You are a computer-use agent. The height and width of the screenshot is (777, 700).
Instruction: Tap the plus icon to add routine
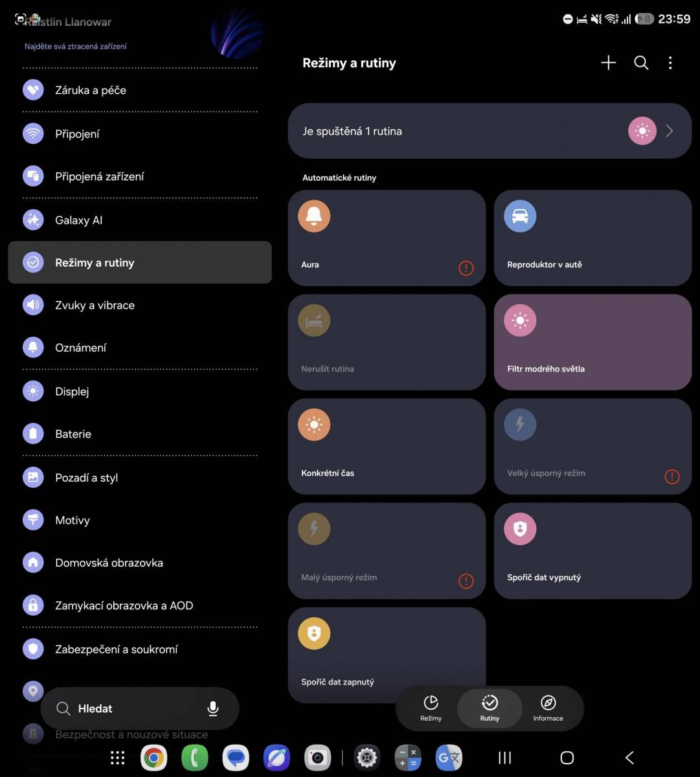(608, 63)
